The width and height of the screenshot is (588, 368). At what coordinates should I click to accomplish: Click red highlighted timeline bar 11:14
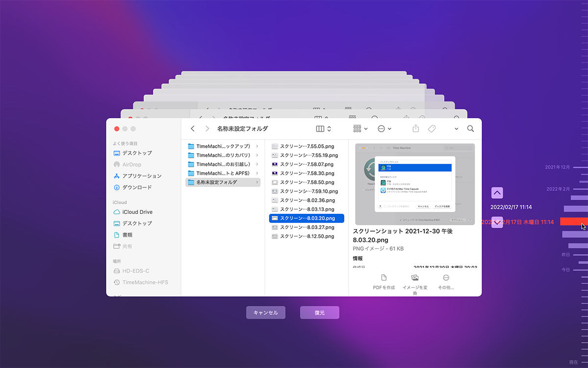(573, 222)
